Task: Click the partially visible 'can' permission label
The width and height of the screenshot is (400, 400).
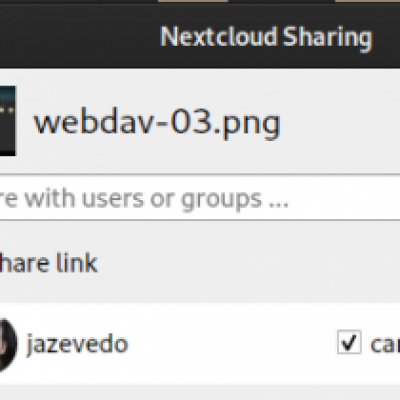Action: (386, 344)
